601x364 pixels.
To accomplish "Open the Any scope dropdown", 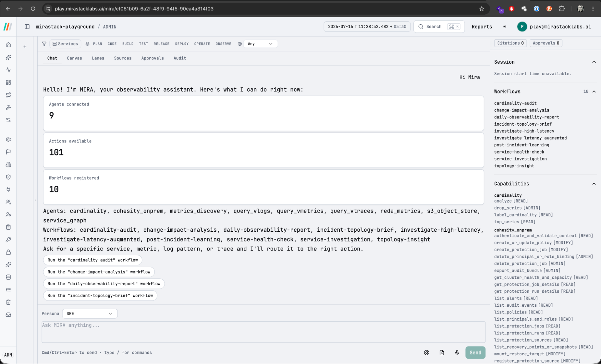I will point(260,44).
